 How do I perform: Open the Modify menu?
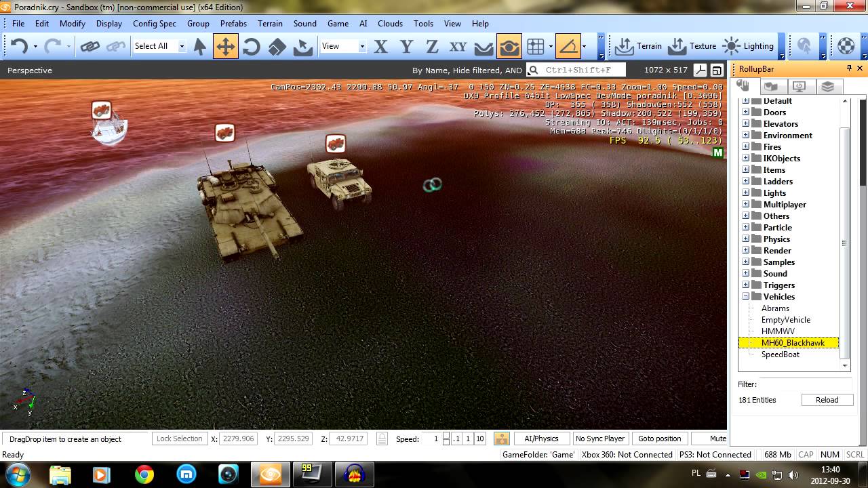[x=73, y=23]
